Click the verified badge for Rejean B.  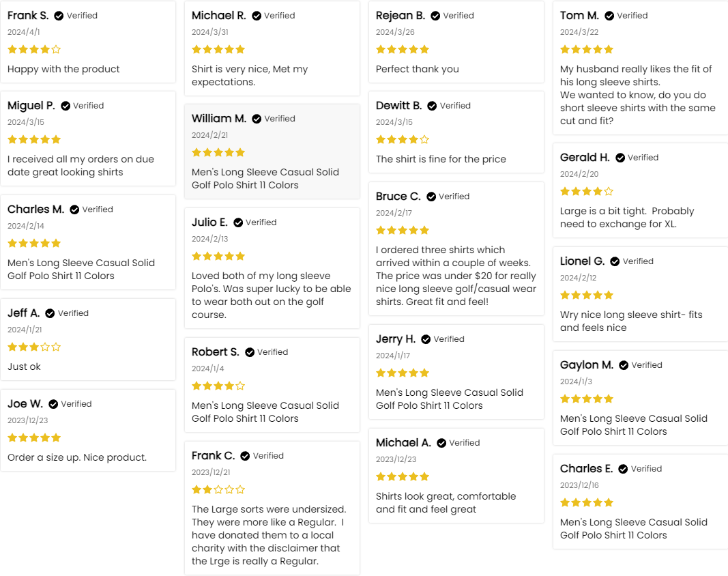coord(435,16)
